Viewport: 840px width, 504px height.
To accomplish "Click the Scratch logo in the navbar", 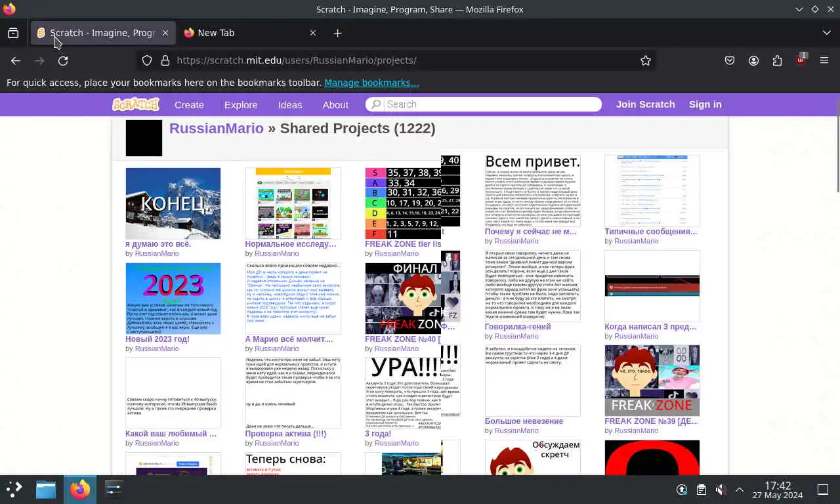I will coord(136,104).
